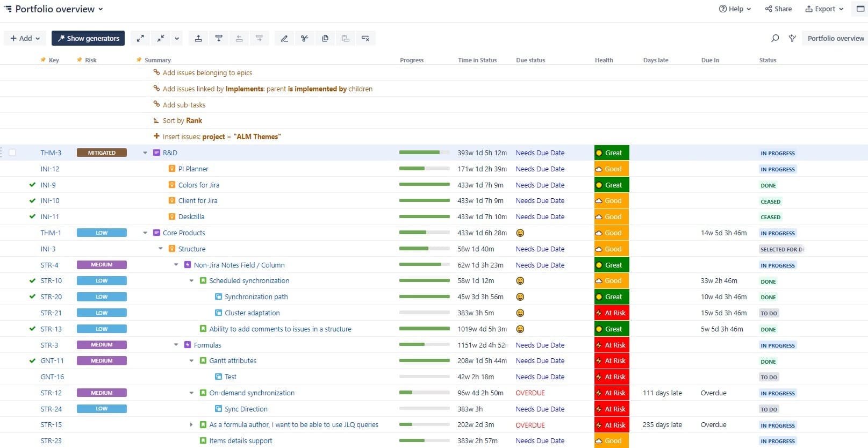Image resolution: width=868 pixels, height=448 pixels.
Task: Open search with the magnifier icon
Action: (774, 38)
